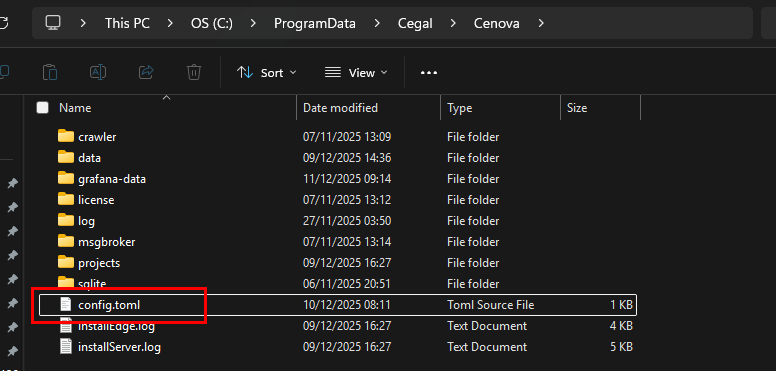This screenshot has height=371, width=776.
Task: Select the log folder icon
Action: [66, 220]
